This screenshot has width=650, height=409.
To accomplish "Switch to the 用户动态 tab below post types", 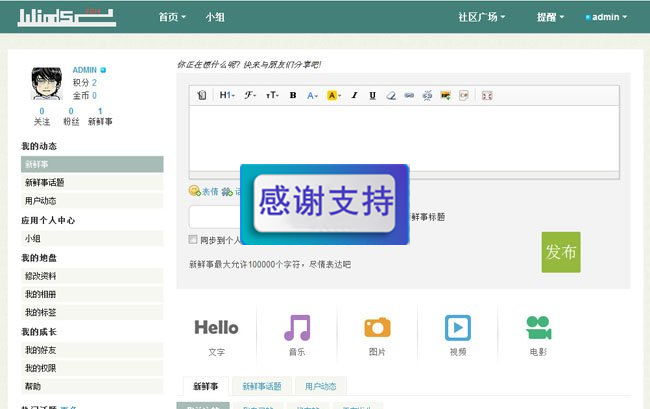I will pos(320,386).
